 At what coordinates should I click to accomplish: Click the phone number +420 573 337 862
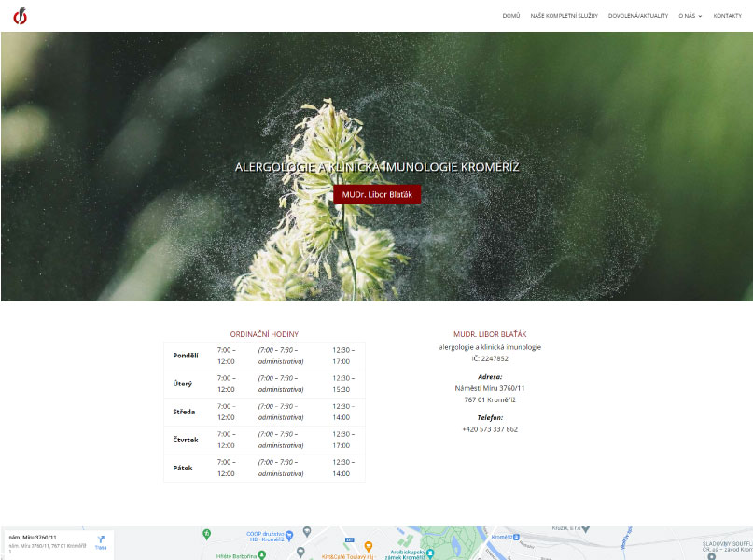pyautogui.click(x=490, y=429)
